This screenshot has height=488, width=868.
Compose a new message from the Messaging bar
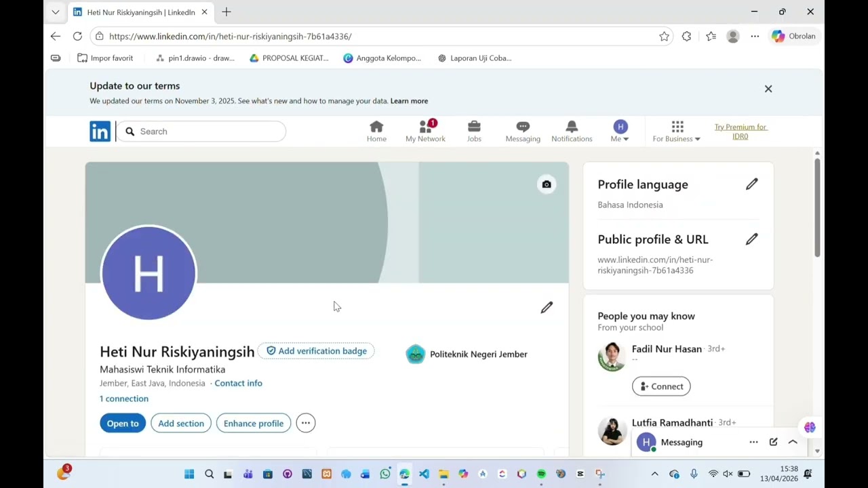773,442
